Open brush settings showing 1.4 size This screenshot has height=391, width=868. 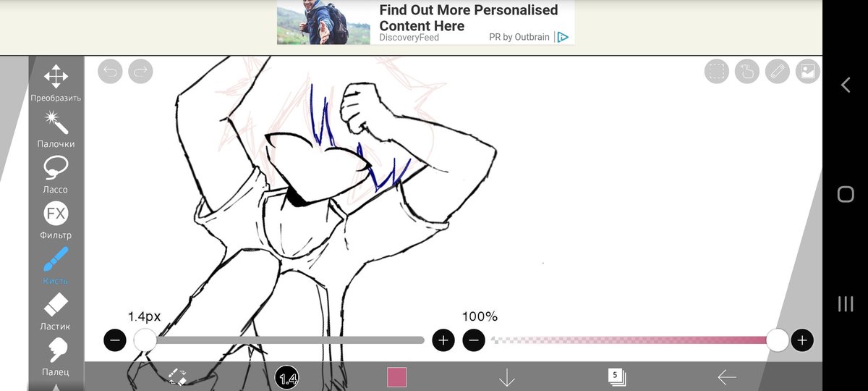[x=287, y=377]
